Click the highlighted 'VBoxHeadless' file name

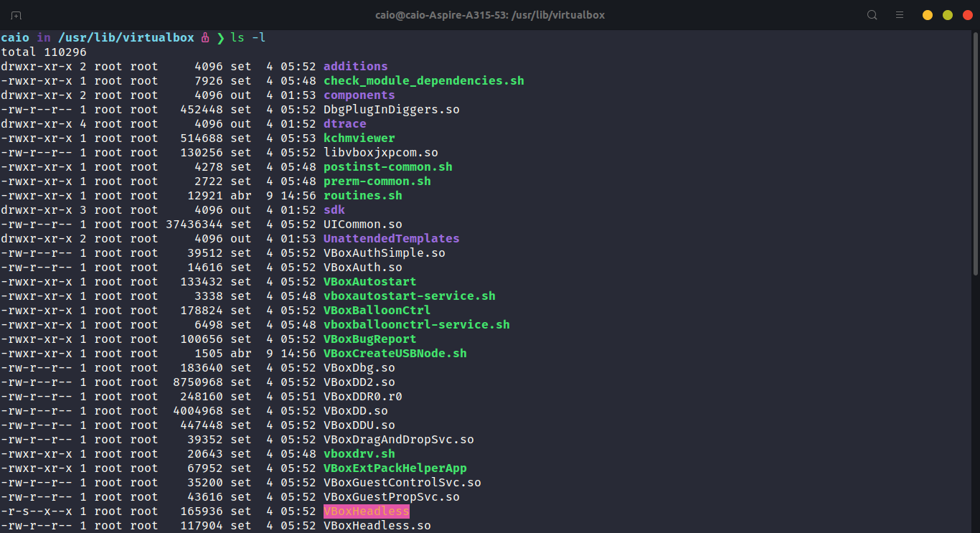[367, 511]
